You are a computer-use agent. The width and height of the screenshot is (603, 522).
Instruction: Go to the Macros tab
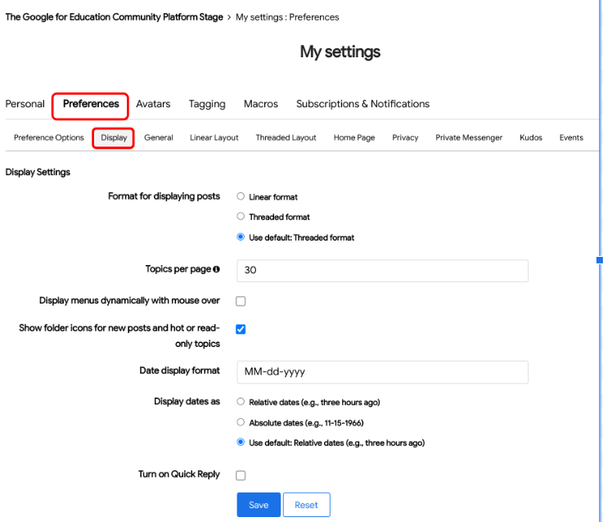(261, 104)
